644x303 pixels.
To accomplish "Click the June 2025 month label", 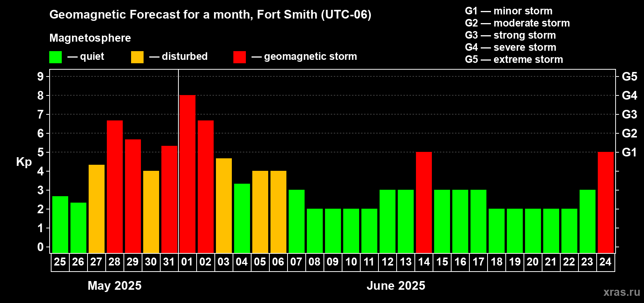I will click(x=396, y=286).
